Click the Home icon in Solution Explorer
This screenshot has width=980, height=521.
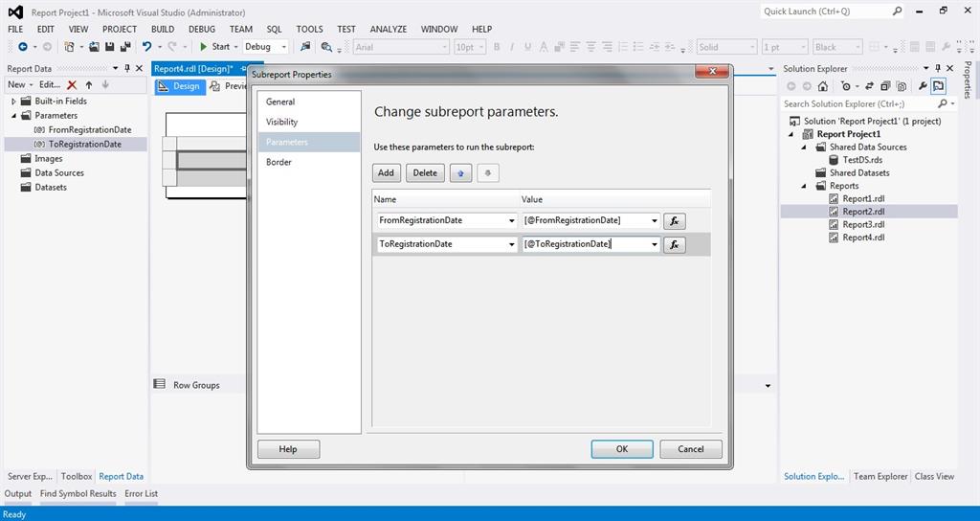coord(822,86)
